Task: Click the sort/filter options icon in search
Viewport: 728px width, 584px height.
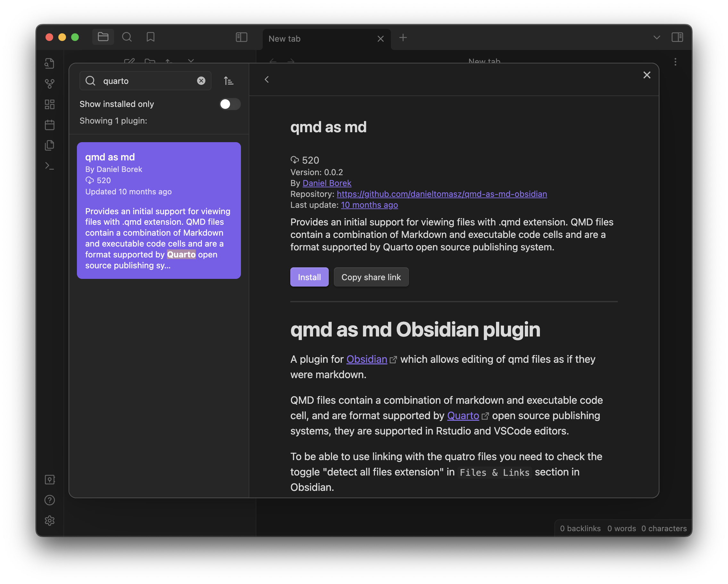Action: pos(228,80)
